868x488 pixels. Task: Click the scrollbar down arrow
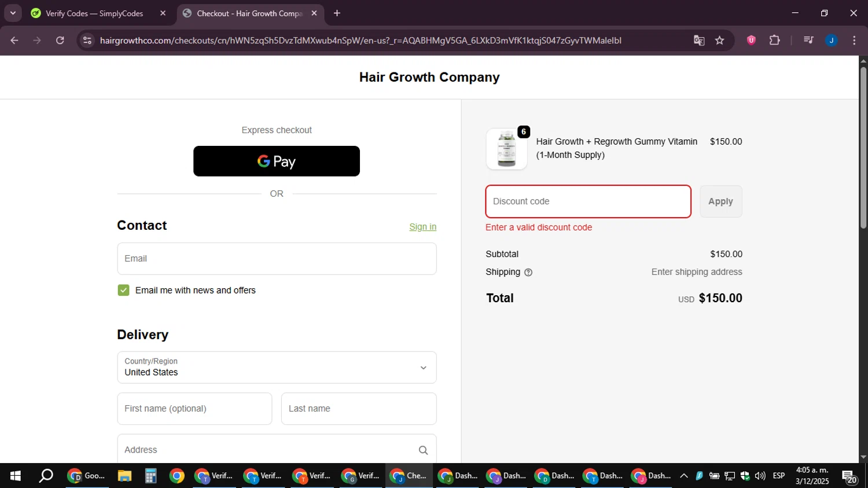click(863, 457)
